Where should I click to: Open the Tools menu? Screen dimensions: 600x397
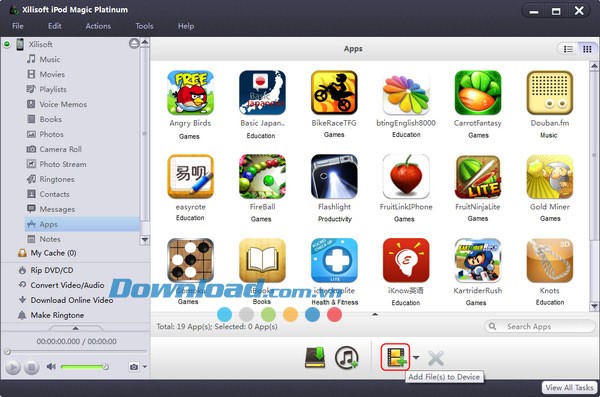click(x=144, y=26)
